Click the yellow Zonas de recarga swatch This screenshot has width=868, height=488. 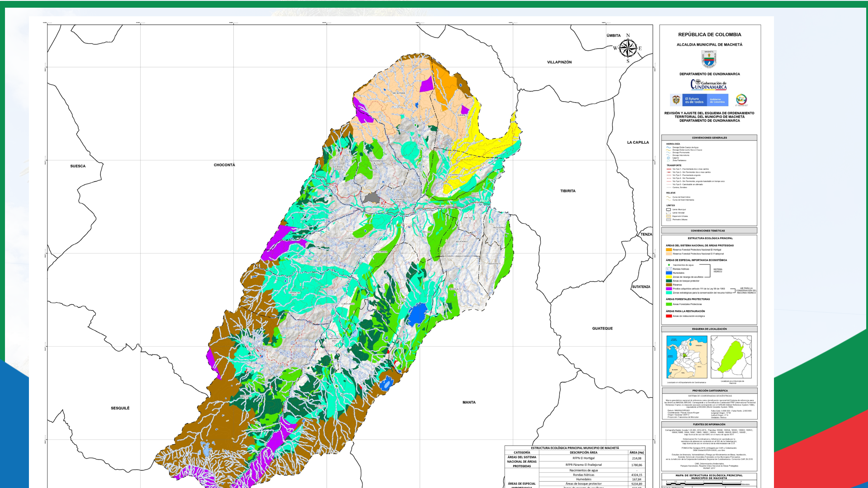669,277
